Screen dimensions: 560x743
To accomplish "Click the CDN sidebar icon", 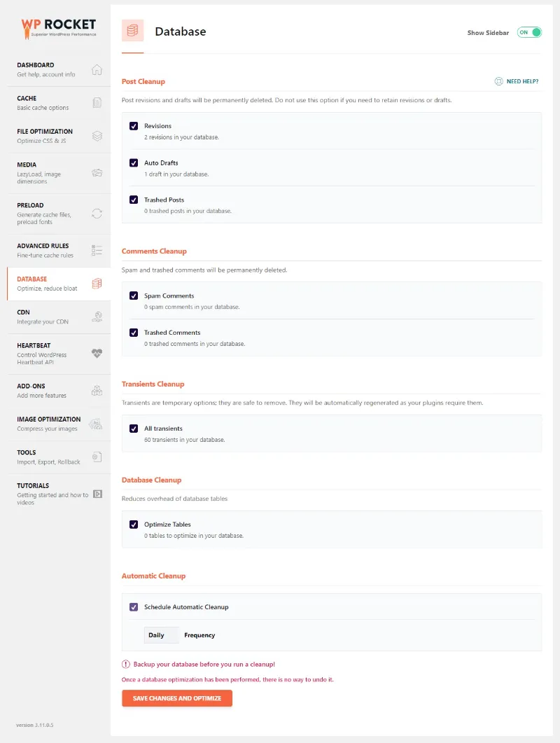I will tap(97, 317).
